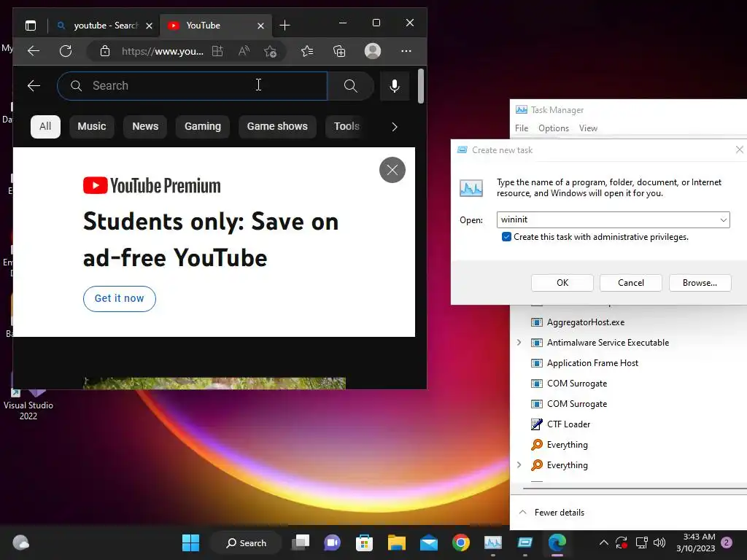The height and width of the screenshot is (560, 747).
Task: Click OK in Create new task dialog
Action: point(562,283)
